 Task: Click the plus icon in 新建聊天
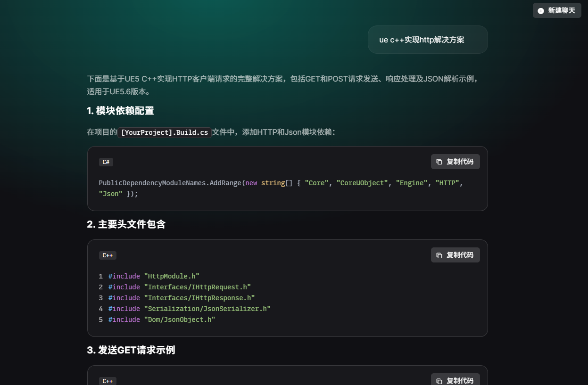[541, 11]
